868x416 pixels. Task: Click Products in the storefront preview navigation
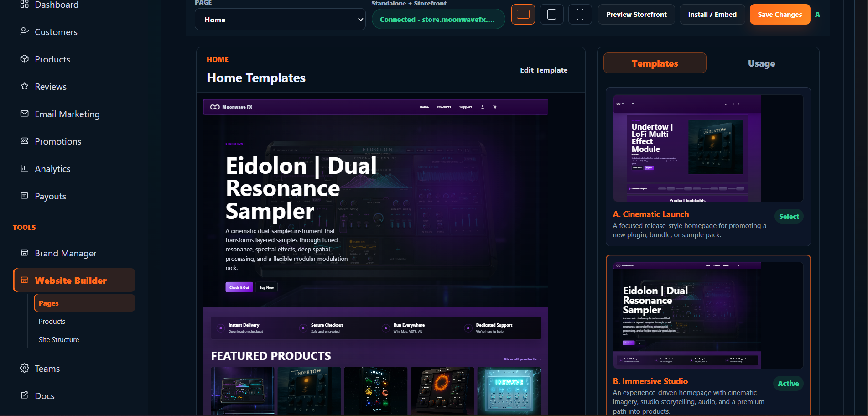click(444, 107)
